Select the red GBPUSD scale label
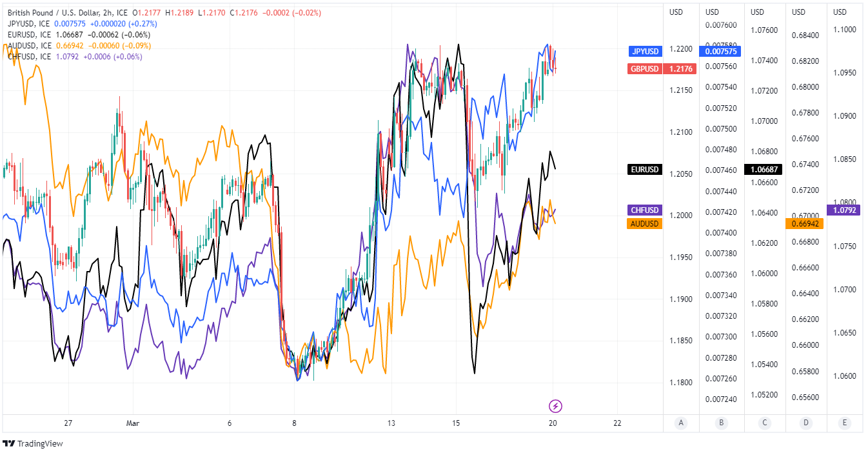This screenshot has width=868, height=453. pyautogui.click(x=644, y=68)
